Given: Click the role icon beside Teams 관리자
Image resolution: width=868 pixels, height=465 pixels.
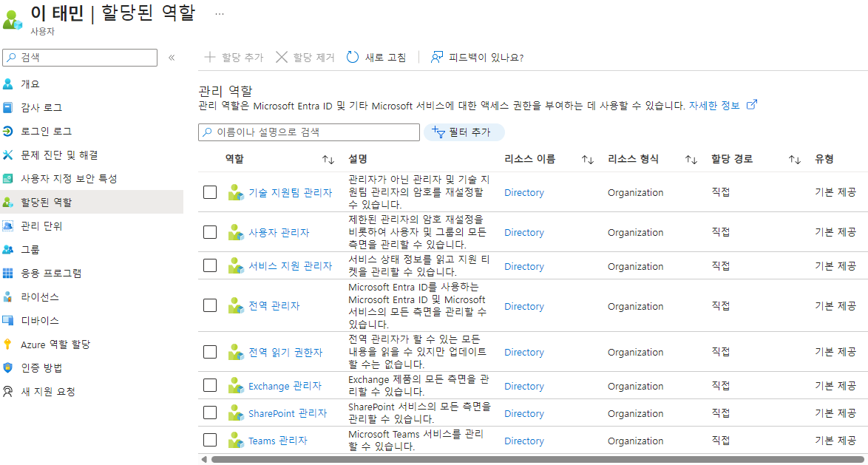Looking at the screenshot, I should [237, 441].
